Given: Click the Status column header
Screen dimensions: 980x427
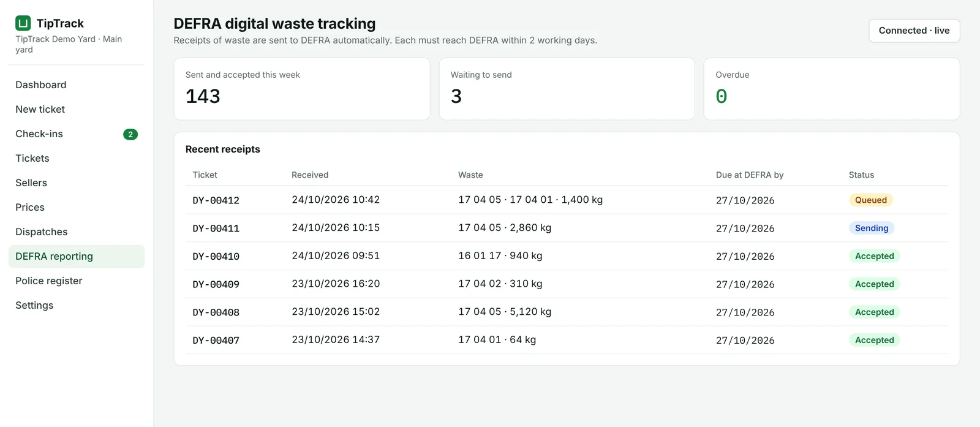Looking at the screenshot, I should [x=861, y=175].
